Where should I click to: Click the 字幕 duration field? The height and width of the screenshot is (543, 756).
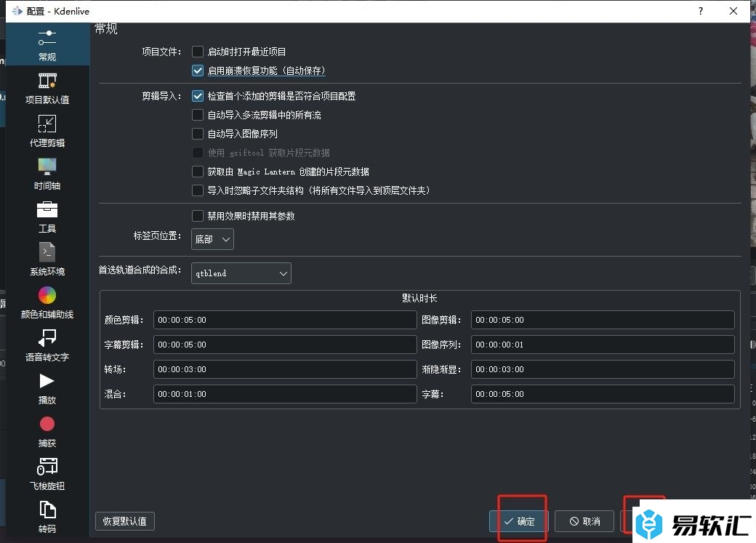[x=603, y=394]
